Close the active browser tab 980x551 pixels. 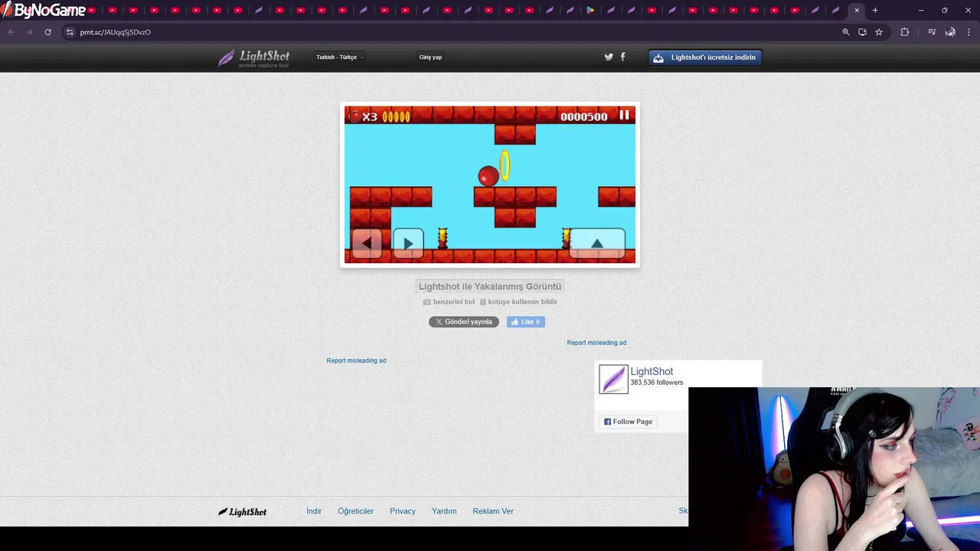(x=857, y=10)
